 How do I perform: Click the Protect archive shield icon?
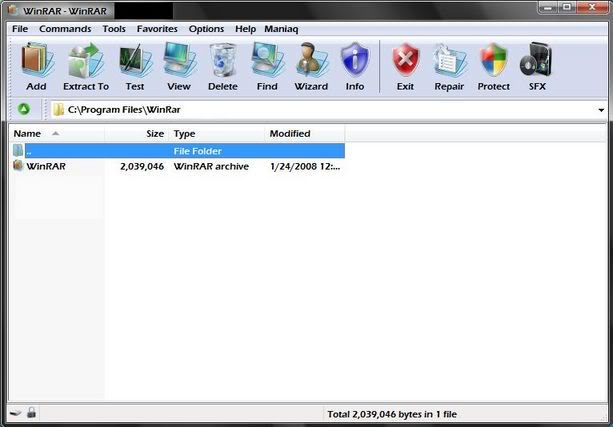point(493,61)
